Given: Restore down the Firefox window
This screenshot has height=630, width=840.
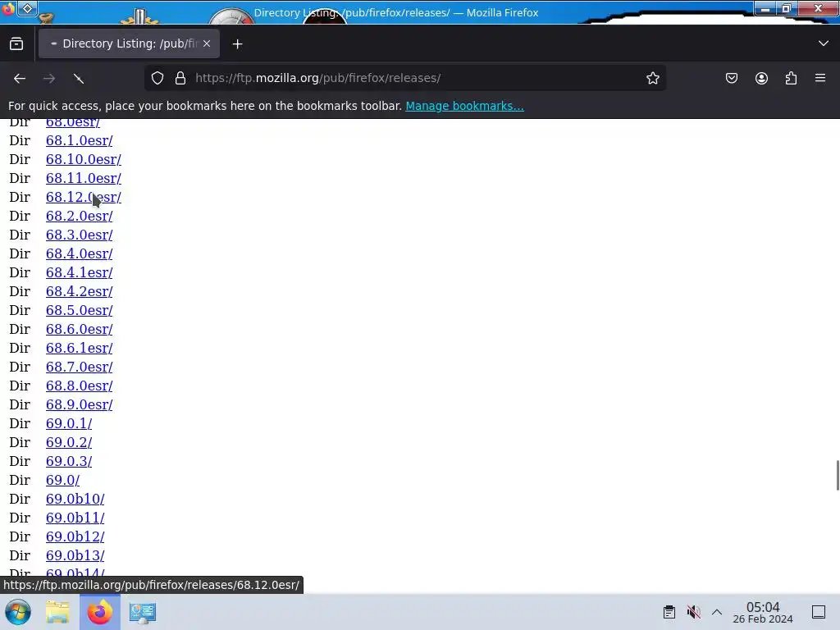Looking at the screenshot, I should click(x=786, y=8).
